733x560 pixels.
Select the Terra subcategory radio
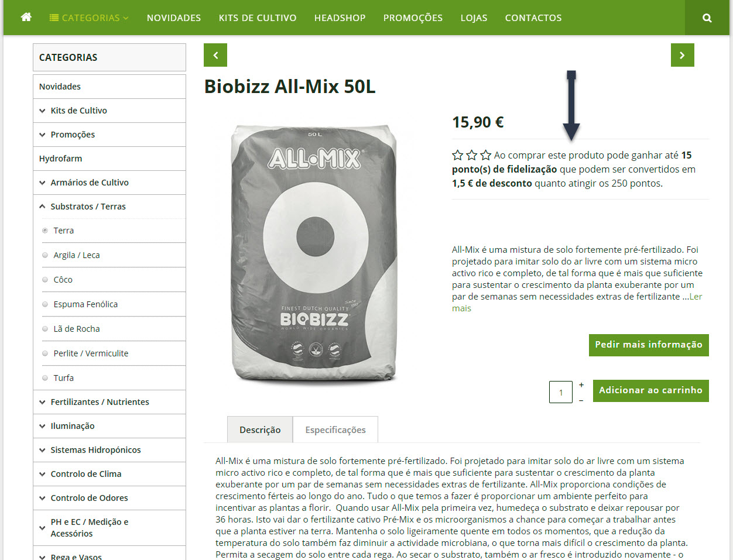(45, 231)
